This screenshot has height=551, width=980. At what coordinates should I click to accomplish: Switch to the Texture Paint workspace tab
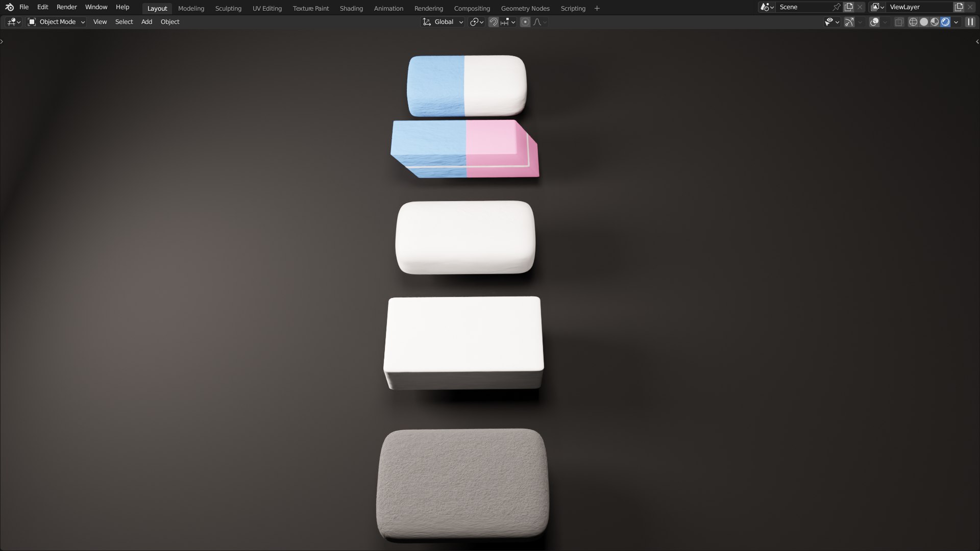[x=311, y=8]
